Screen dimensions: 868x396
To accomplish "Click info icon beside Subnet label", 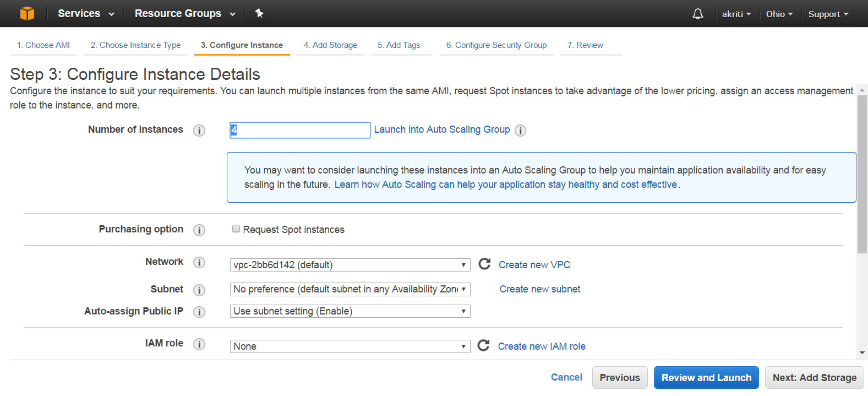I will click(x=199, y=290).
